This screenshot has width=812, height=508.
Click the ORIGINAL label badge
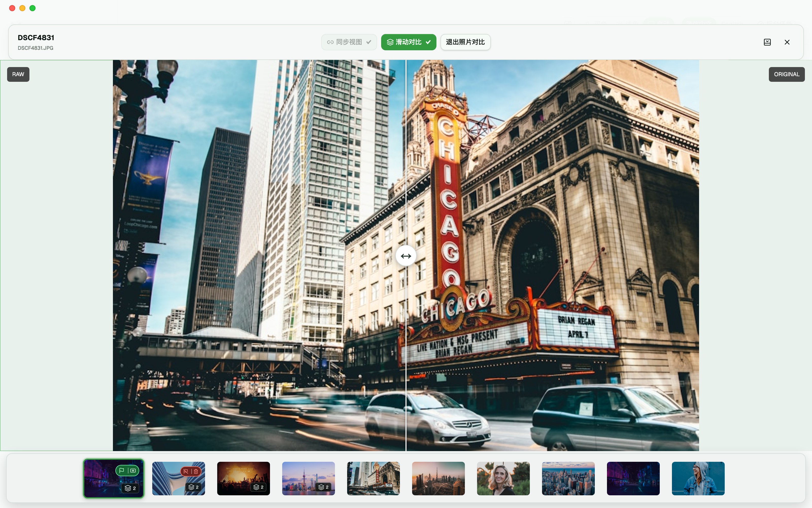[787, 74]
